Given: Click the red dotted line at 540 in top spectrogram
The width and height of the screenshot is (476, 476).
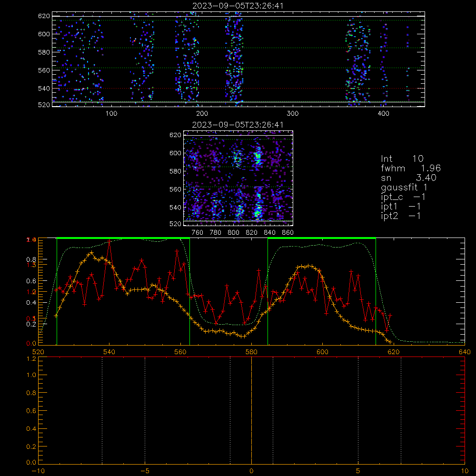Looking at the screenshot, I should [238, 89].
